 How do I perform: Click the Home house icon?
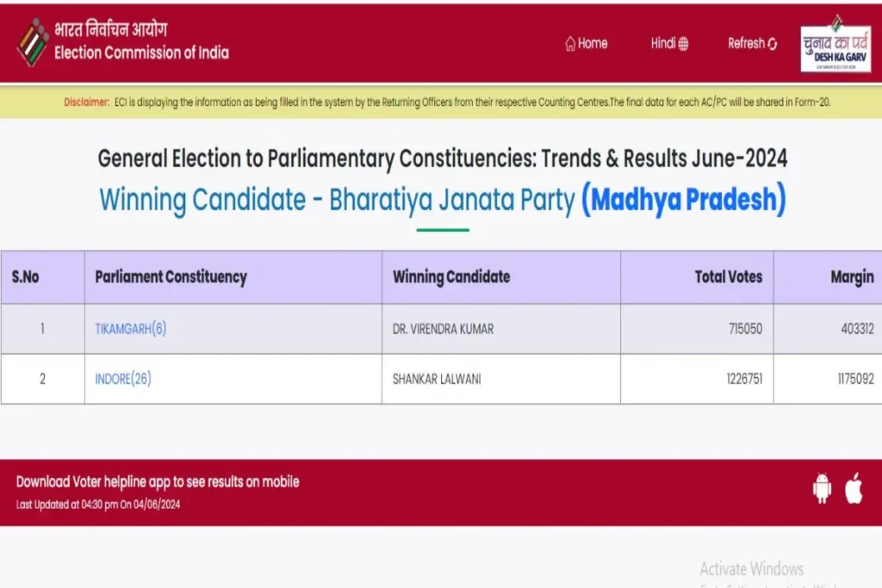tap(570, 43)
